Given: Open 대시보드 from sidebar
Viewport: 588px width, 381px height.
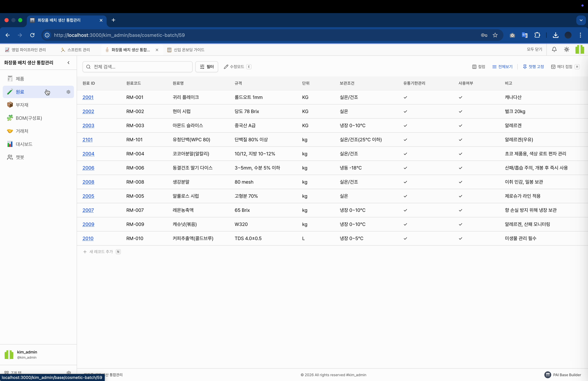Looking at the screenshot, I should point(24,144).
